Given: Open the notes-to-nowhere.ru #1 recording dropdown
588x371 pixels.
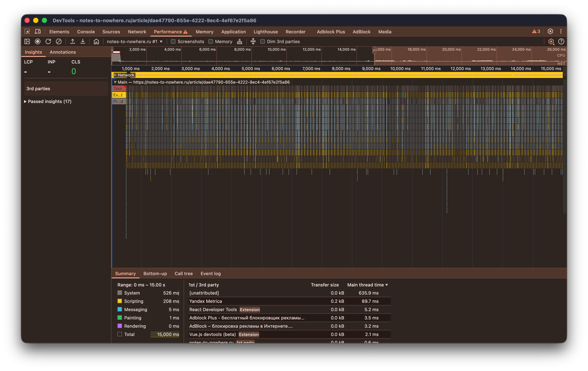Looking at the screenshot, I should (x=135, y=42).
